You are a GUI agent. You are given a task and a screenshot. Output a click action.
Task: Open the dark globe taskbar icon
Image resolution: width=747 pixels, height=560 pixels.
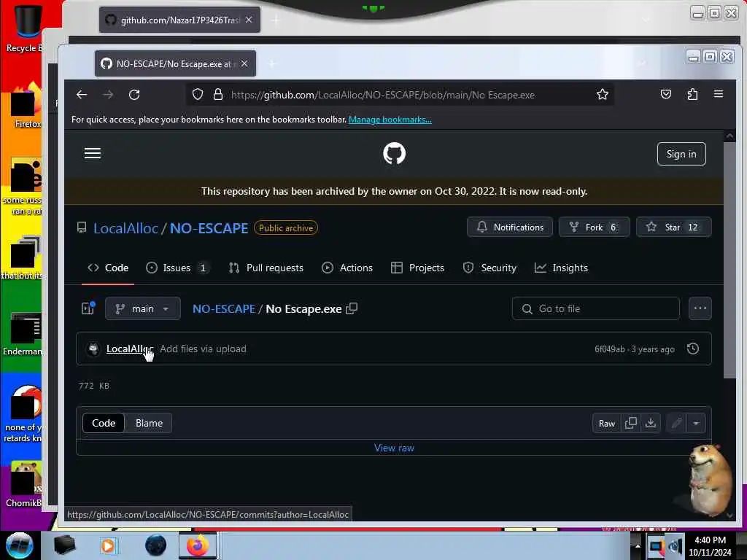pos(156,545)
